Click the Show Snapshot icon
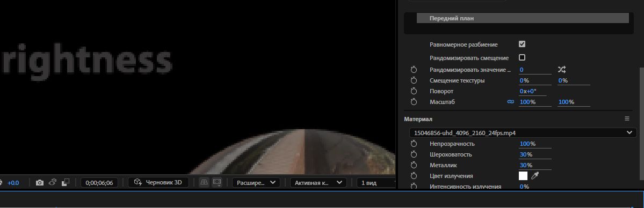Screen dimensions: 644x208 pos(52,183)
